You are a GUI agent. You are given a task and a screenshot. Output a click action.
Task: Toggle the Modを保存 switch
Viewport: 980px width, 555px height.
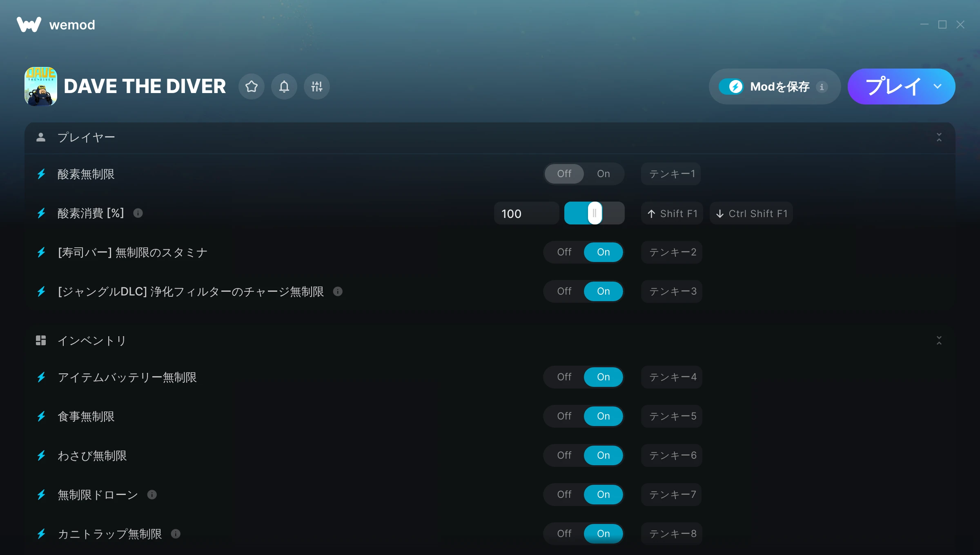click(732, 87)
